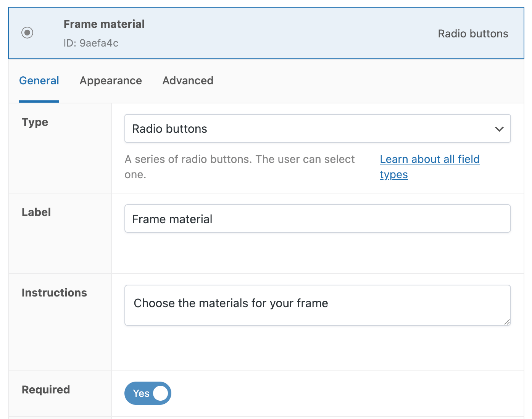The image size is (532, 419).
Task: Select the General tab
Action: (39, 81)
